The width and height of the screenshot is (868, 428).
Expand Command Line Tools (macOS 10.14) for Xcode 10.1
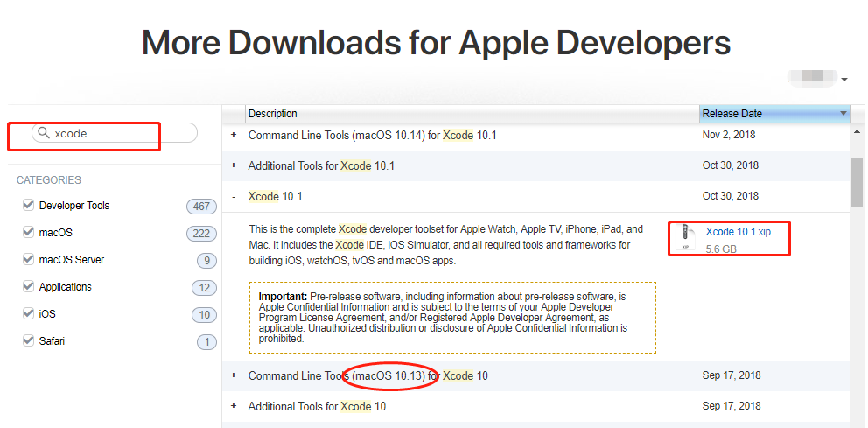pos(234,135)
